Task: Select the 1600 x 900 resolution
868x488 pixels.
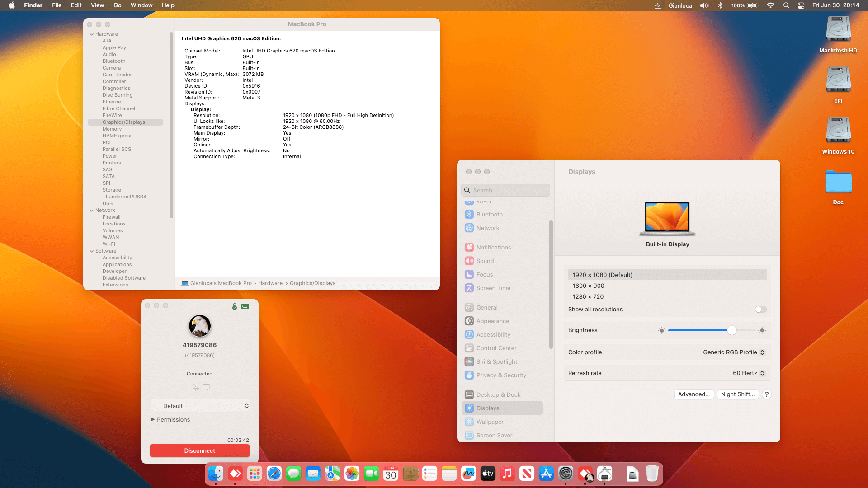Action: 589,286
